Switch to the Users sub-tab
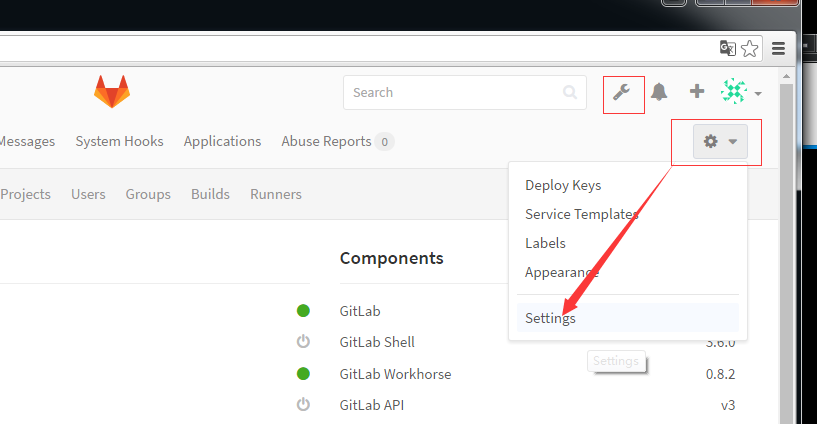This screenshot has width=817, height=424. point(88,194)
